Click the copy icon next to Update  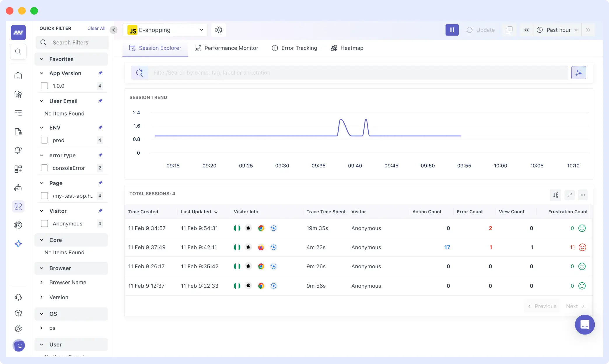[509, 30]
